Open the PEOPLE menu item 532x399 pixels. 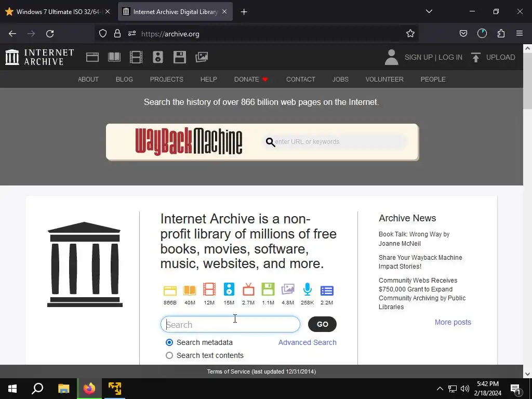click(x=433, y=79)
